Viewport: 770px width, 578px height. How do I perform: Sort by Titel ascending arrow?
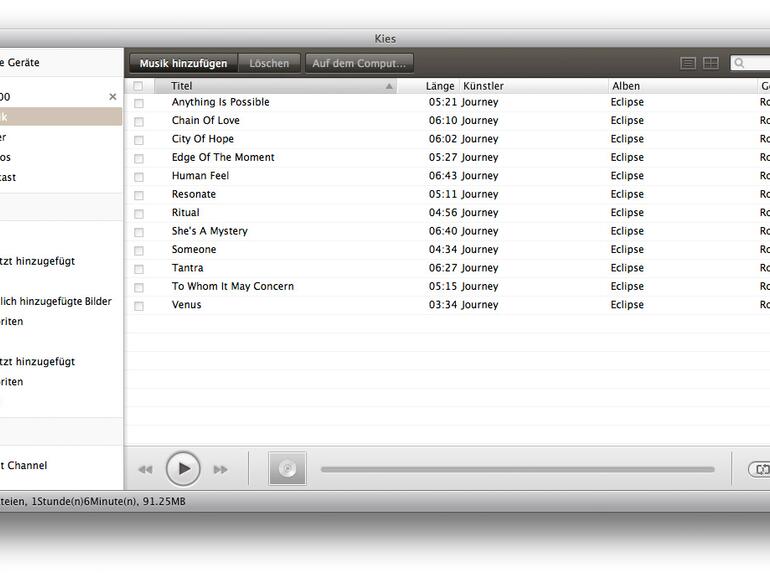(x=389, y=86)
